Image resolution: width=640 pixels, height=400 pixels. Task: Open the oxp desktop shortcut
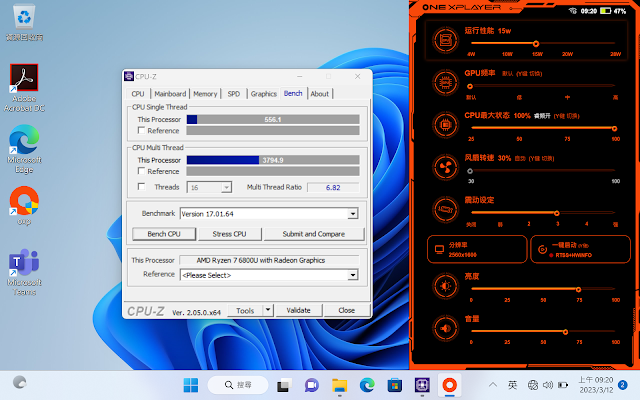point(24,206)
